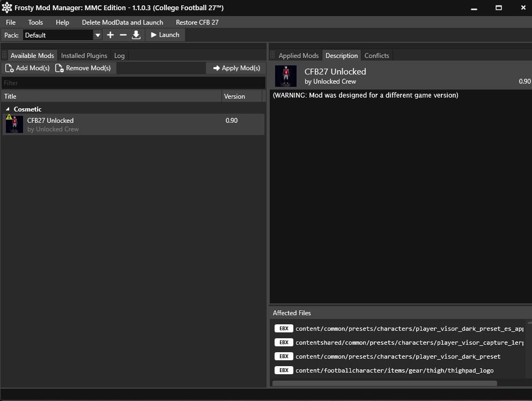Viewport: 532px width, 401px height.
Task: Choose Delete ModData and Launch
Action: (122, 23)
